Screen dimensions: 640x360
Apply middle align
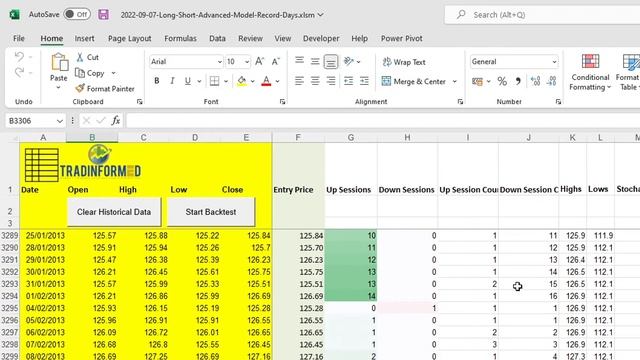tap(315, 62)
